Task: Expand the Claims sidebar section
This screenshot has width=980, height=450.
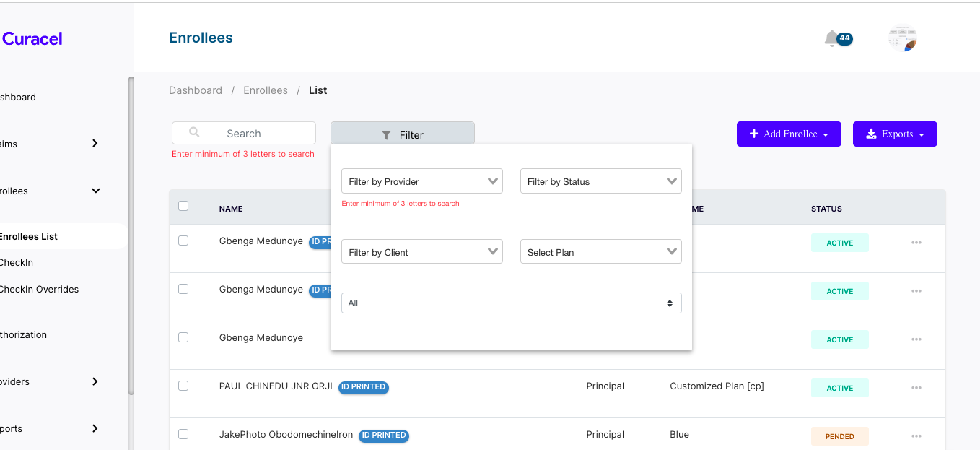Action: click(95, 143)
